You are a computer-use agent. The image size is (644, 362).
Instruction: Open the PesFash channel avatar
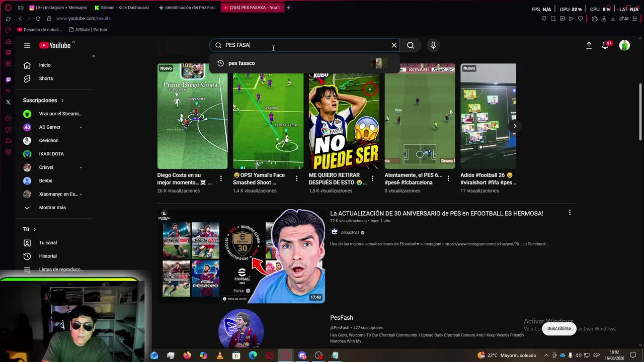[241, 328]
